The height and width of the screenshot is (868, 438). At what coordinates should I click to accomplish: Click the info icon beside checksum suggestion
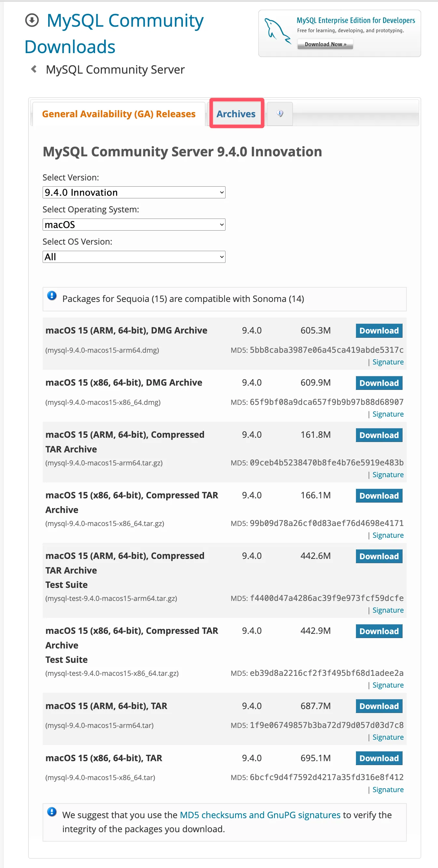(52, 812)
